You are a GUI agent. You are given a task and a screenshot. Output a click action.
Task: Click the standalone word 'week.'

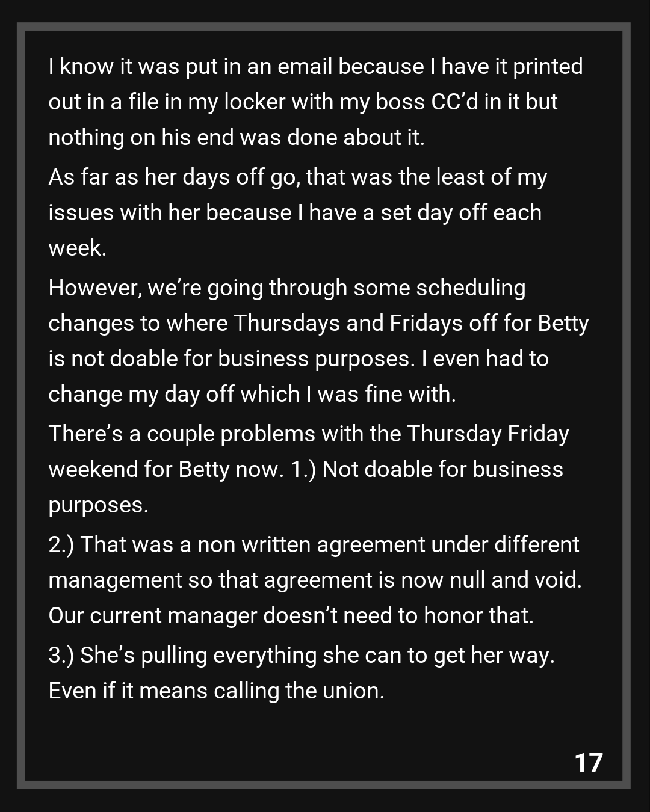click(77, 248)
